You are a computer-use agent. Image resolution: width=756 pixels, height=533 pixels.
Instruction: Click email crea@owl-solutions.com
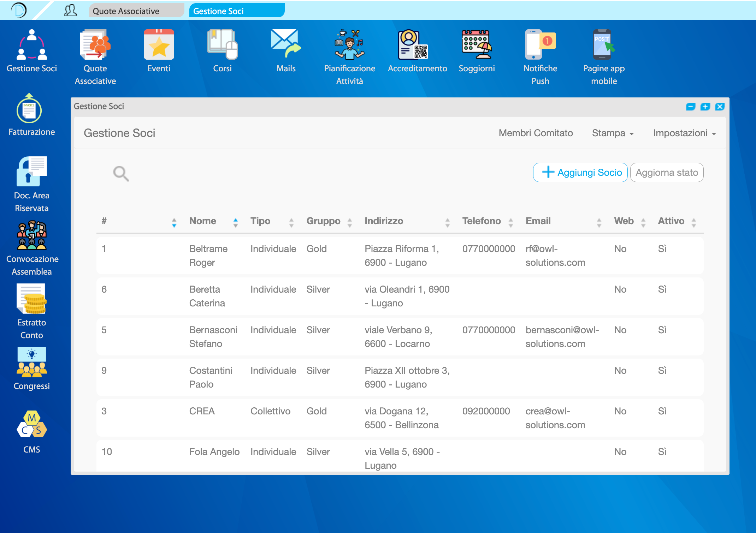tap(555, 418)
